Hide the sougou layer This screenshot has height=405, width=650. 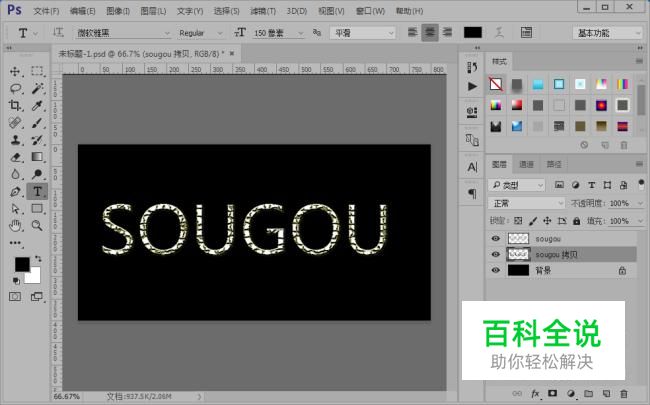point(495,238)
